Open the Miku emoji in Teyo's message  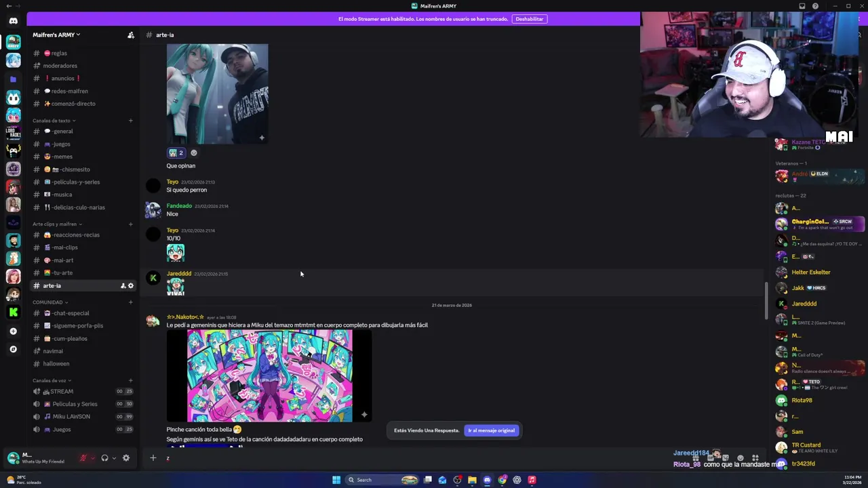176,253
